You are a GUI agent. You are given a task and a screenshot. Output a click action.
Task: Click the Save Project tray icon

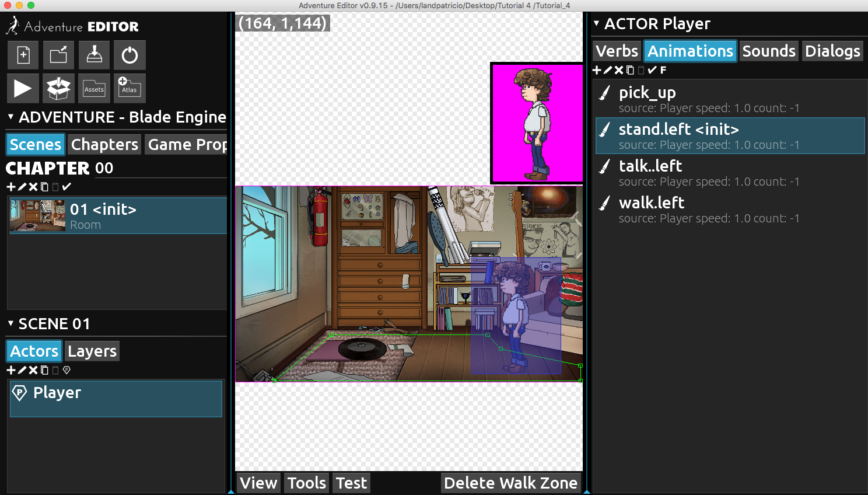[94, 55]
